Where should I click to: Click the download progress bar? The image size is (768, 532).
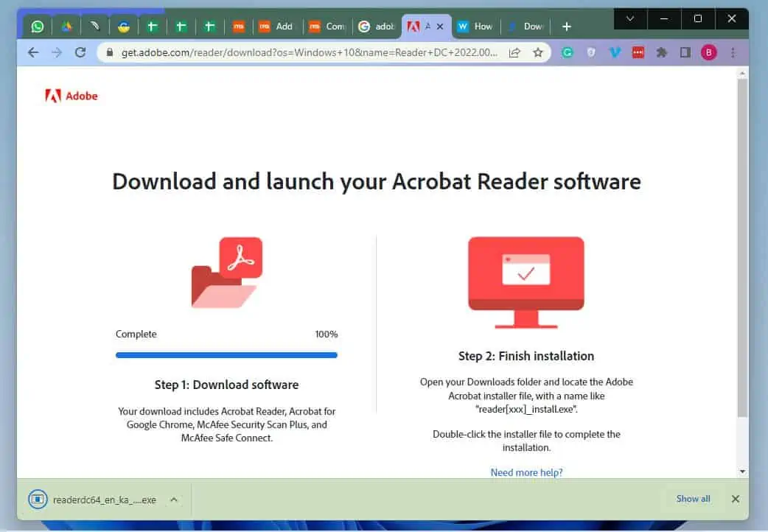[226, 355]
